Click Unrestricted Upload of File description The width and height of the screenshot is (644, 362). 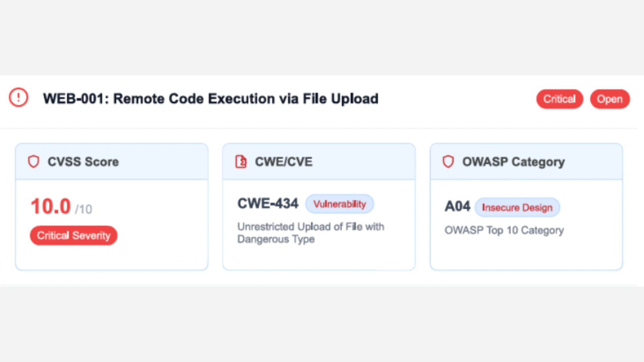tap(310, 233)
